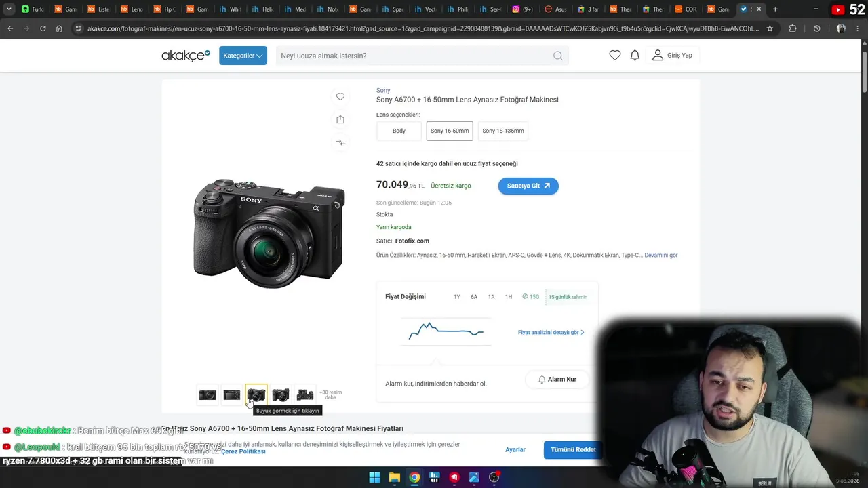Click the price history chart
Image resolution: width=868 pixels, height=488 pixels.
pos(446,331)
